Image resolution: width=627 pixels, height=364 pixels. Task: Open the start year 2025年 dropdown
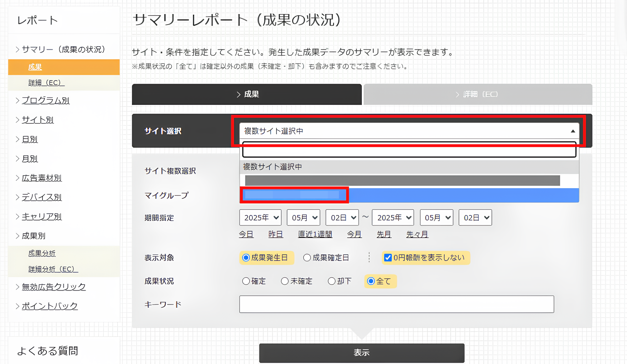coord(260,217)
